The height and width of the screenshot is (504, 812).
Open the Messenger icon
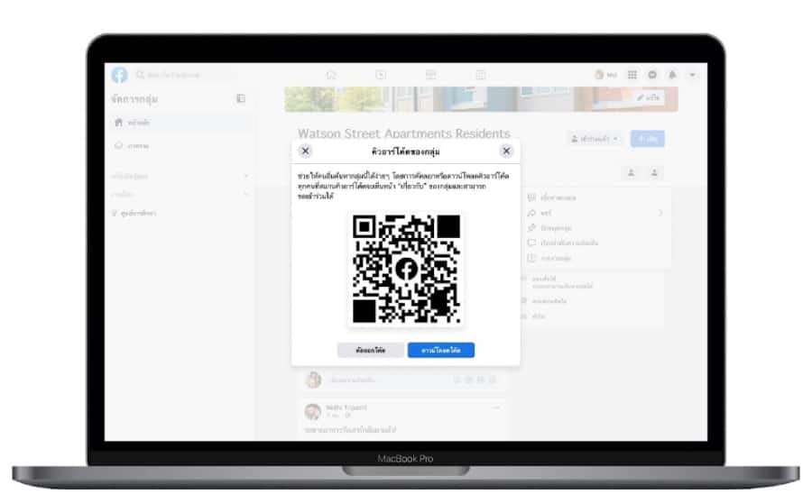[x=652, y=75]
